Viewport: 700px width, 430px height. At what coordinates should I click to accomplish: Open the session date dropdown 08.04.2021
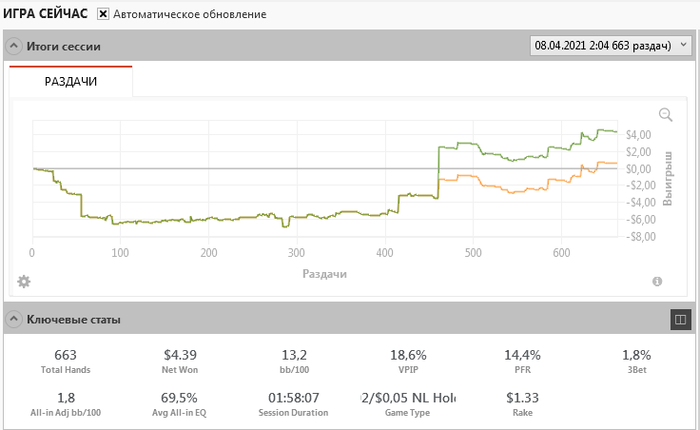click(x=610, y=46)
